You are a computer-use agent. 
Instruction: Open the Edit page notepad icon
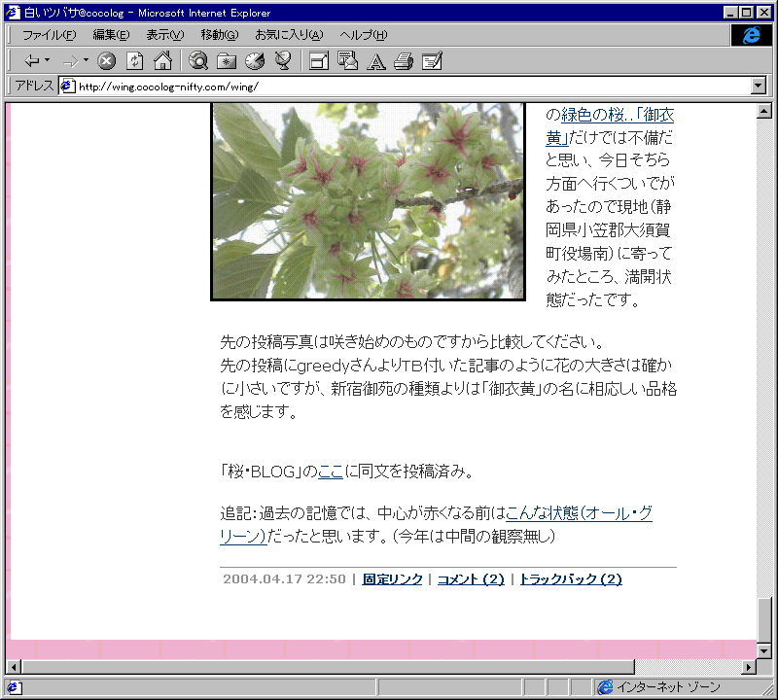[432, 61]
